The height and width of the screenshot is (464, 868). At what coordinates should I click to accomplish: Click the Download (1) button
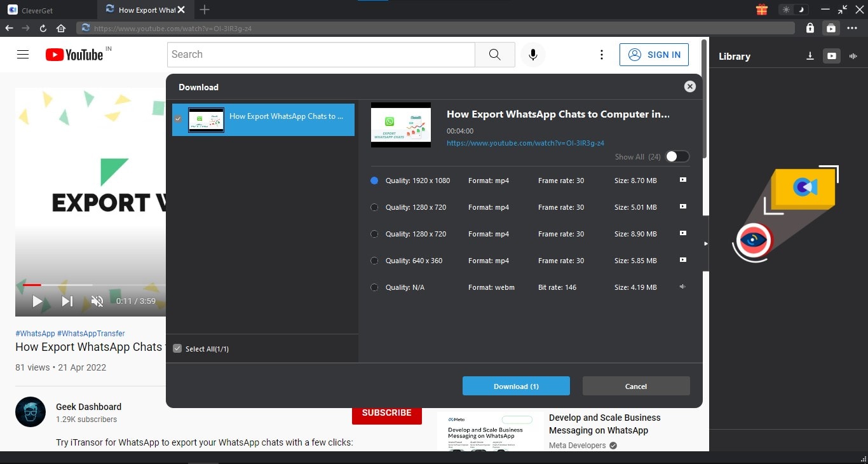point(516,386)
